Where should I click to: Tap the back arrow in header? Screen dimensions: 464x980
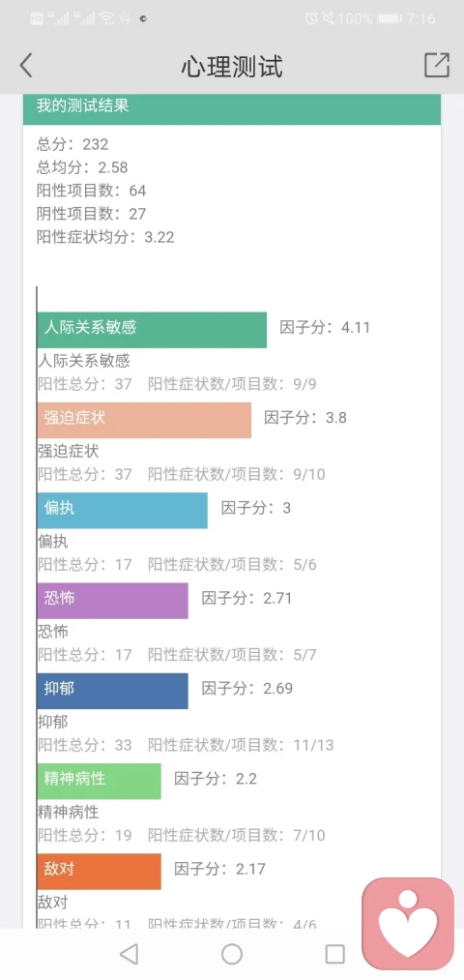coord(25,66)
